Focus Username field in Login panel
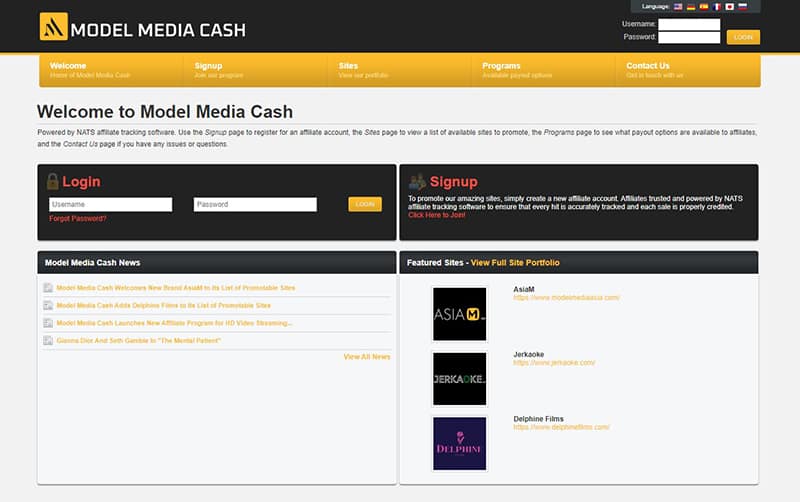Viewport: 800px width, 502px height. [x=111, y=205]
